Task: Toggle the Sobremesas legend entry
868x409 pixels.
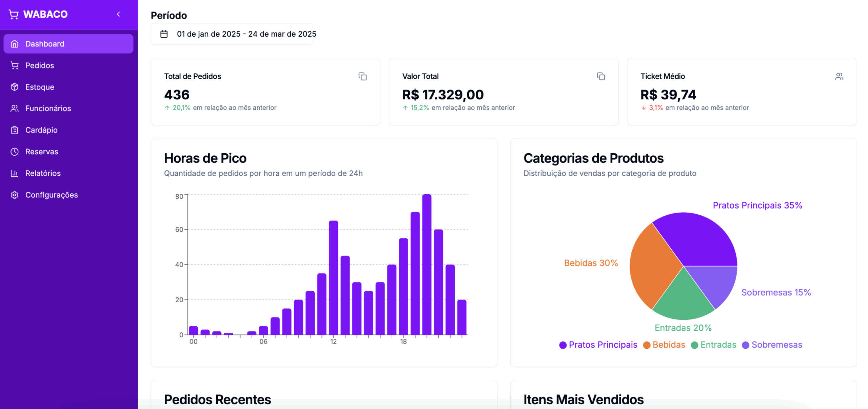Action: pos(772,345)
